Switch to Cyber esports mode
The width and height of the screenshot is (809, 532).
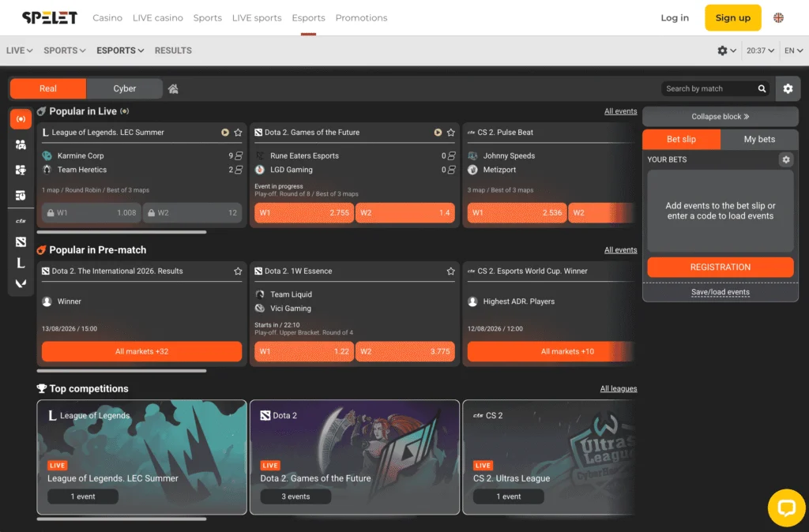click(124, 88)
